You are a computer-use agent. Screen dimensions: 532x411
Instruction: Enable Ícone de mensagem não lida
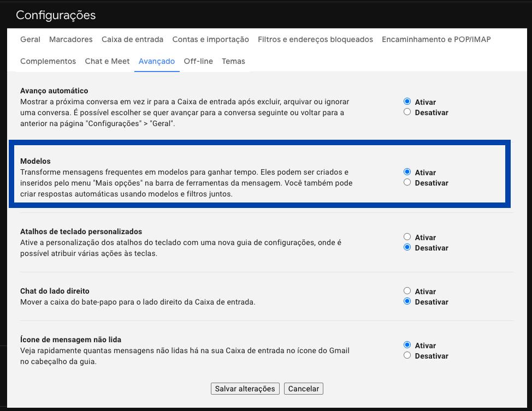pyautogui.click(x=407, y=345)
